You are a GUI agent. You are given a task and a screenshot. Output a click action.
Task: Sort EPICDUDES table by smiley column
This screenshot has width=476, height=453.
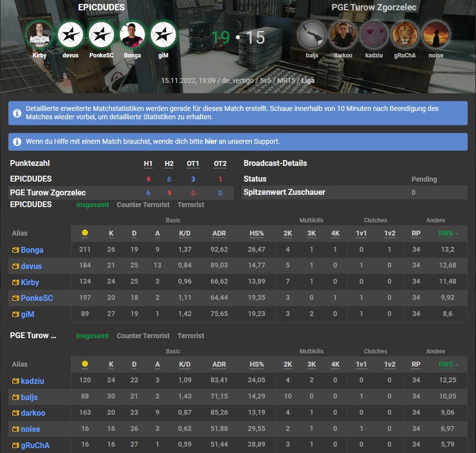(x=85, y=233)
